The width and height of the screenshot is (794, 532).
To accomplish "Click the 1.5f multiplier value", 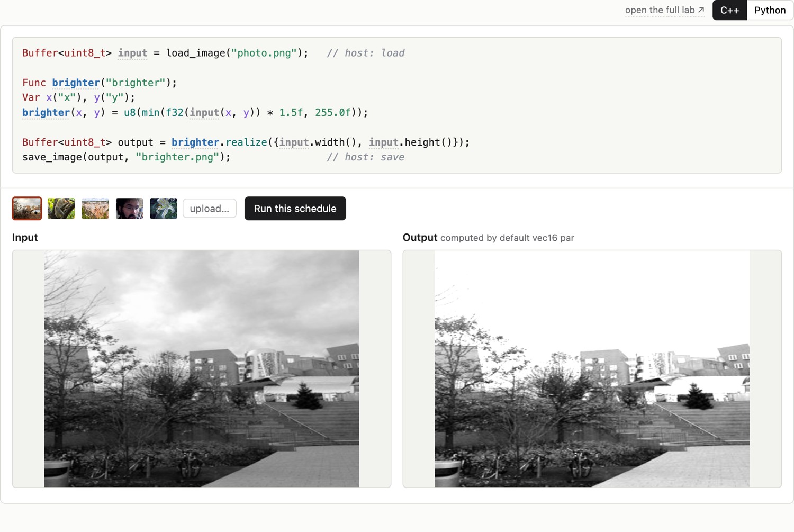I will pyautogui.click(x=291, y=112).
